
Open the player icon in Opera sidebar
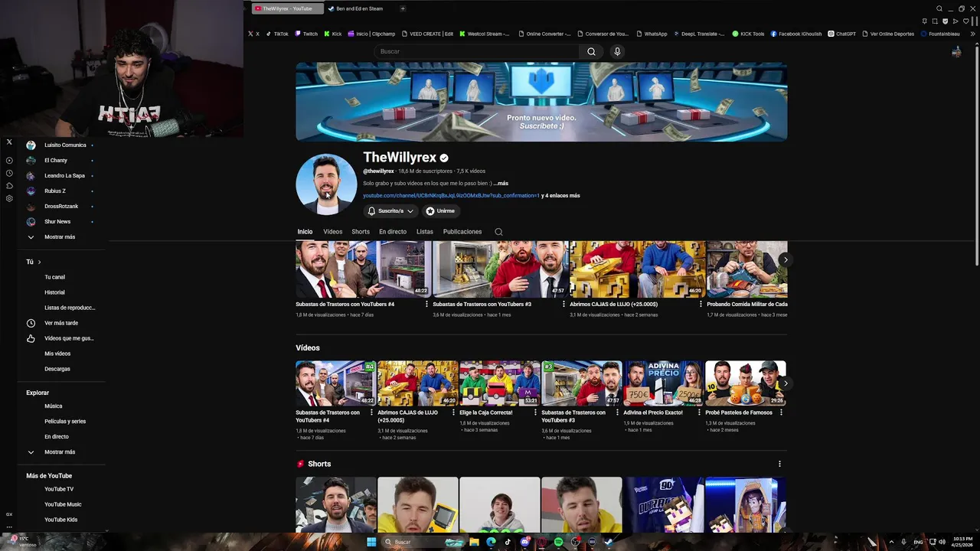click(9, 160)
